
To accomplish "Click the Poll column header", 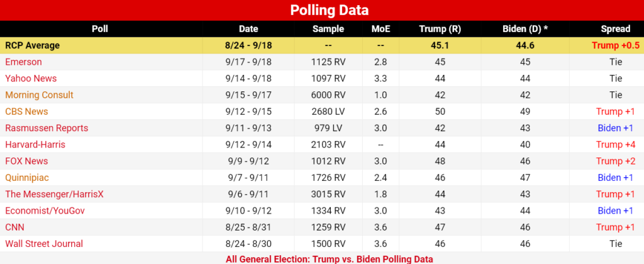I will pos(100,29).
